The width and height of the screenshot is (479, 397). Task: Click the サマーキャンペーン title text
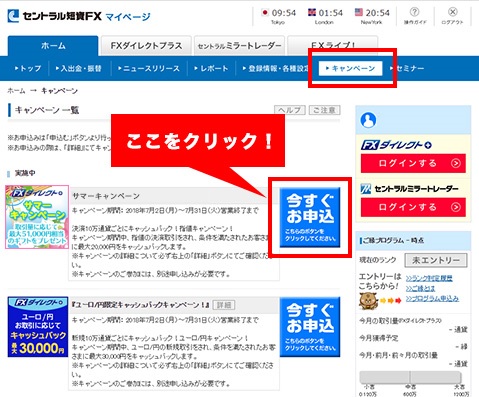coord(106,196)
